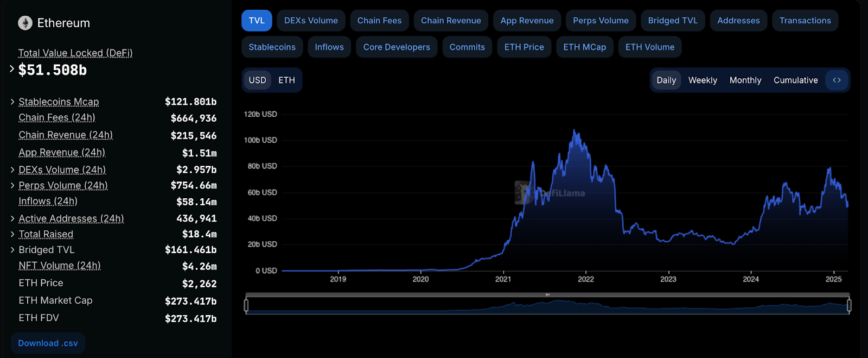The width and height of the screenshot is (868, 358).
Task: Enable the Chain Fees chart series
Action: coord(379,21)
